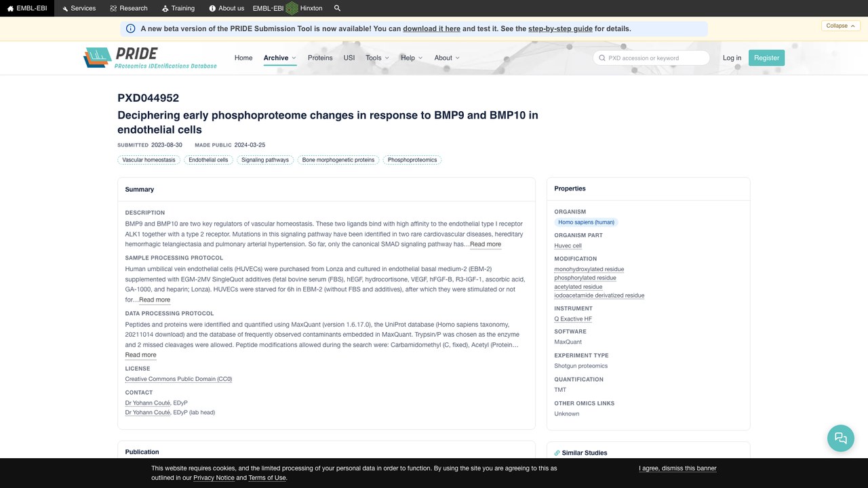Dismiss the cookie banner
The image size is (868, 488).
tap(677, 468)
